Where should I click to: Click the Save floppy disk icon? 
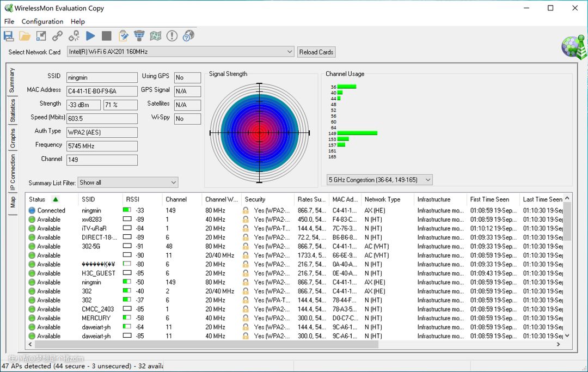click(x=9, y=36)
